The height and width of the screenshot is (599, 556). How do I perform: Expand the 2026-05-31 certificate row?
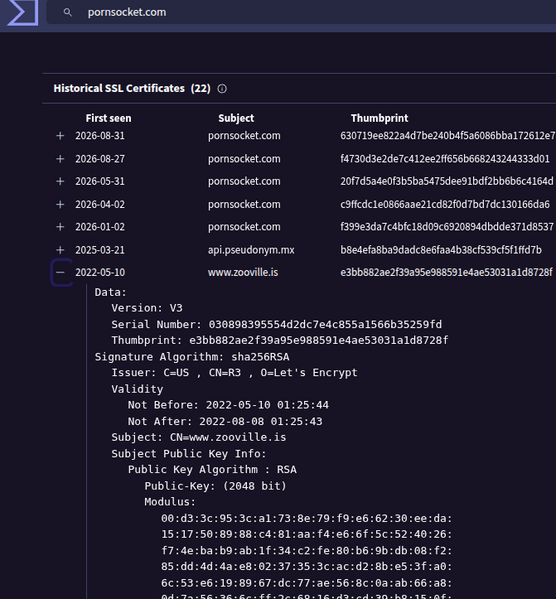pos(60,181)
